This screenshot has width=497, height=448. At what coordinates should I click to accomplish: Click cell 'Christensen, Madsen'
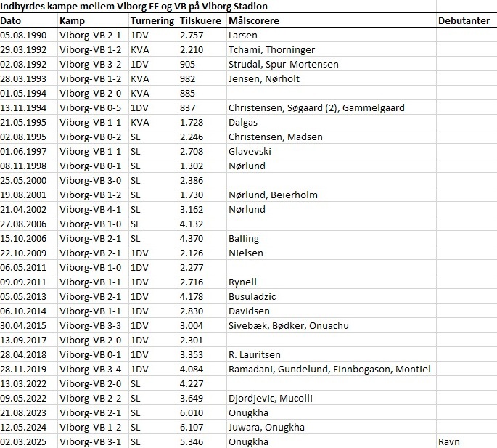pos(276,137)
